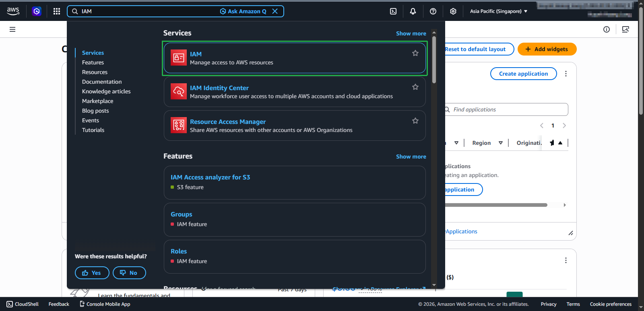This screenshot has width=644, height=311.
Task: Open the notifications bell
Action: click(413, 11)
